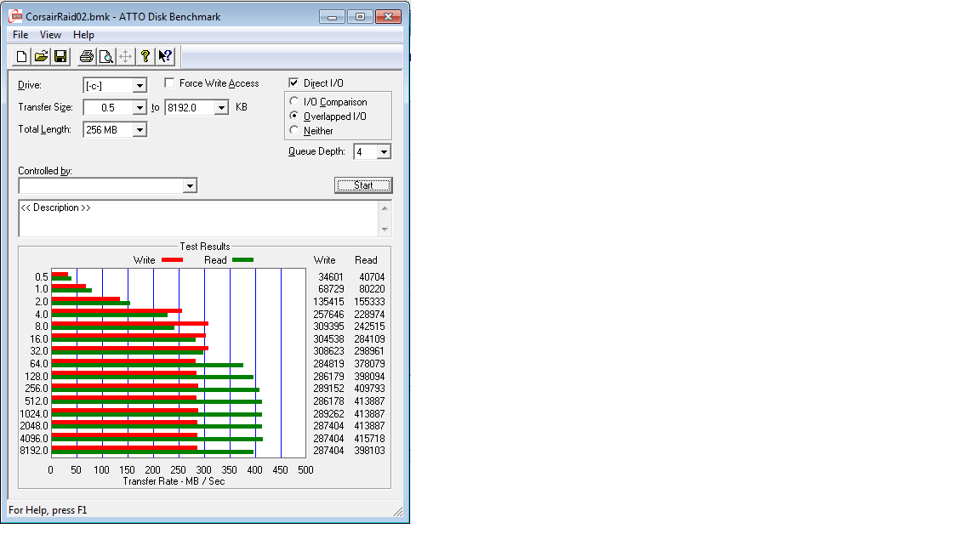The width and height of the screenshot is (980, 551).
Task: Uncheck the Direct I/O checkbox
Action: click(x=293, y=82)
